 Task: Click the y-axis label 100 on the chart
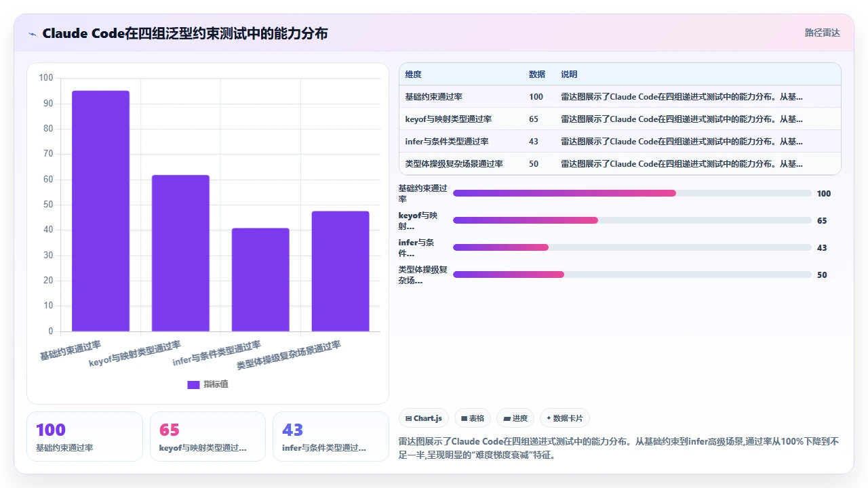[46, 78]
